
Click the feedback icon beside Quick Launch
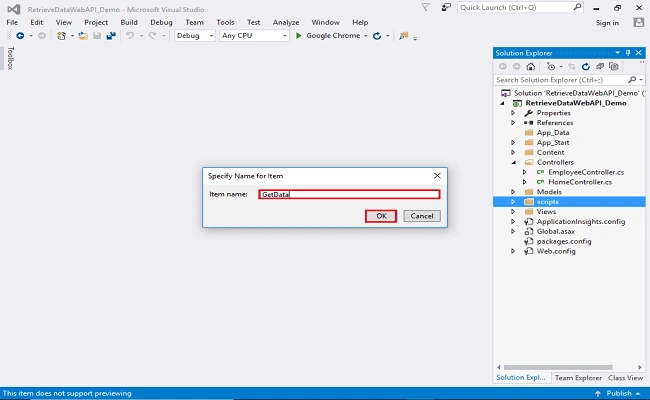[x=446, y=7]
